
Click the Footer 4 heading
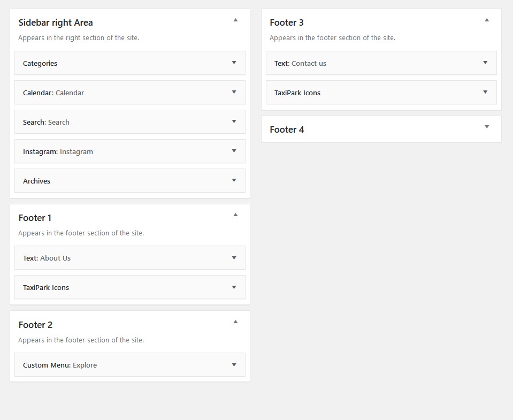(287, 129)
